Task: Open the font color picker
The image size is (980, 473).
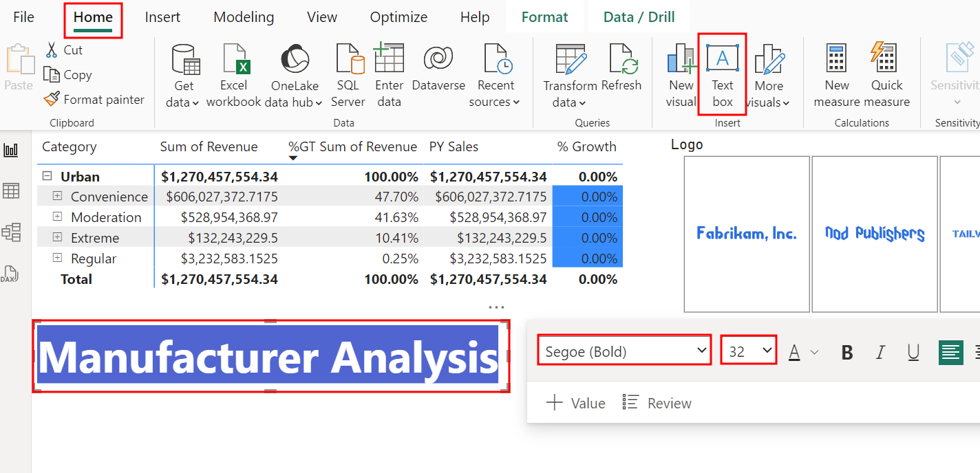Action: click(x=794, y=352)
